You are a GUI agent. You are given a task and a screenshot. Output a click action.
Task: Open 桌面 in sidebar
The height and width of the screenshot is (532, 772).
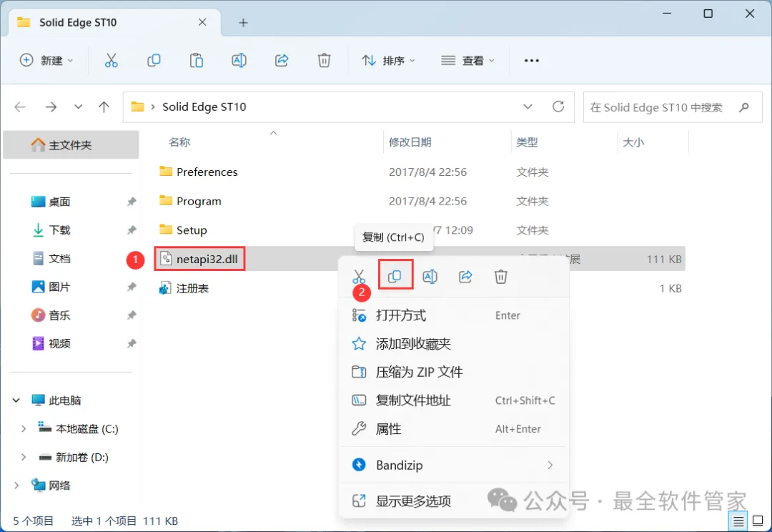pos(59,202)
